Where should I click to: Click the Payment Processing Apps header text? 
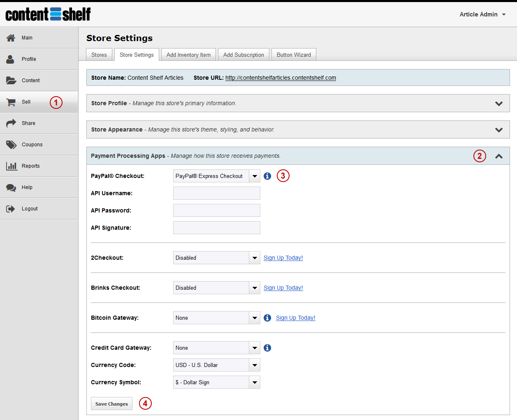click(x=128, y=156)
